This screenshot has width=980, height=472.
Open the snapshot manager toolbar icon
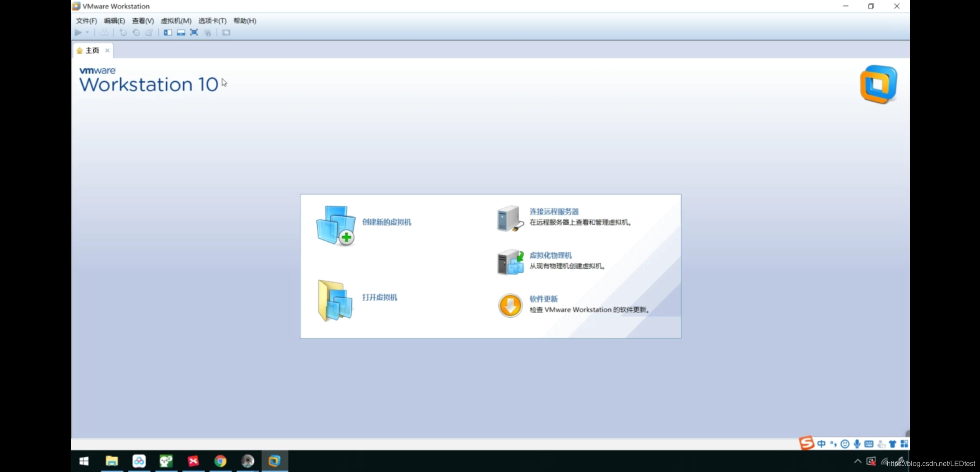[149, 32]
